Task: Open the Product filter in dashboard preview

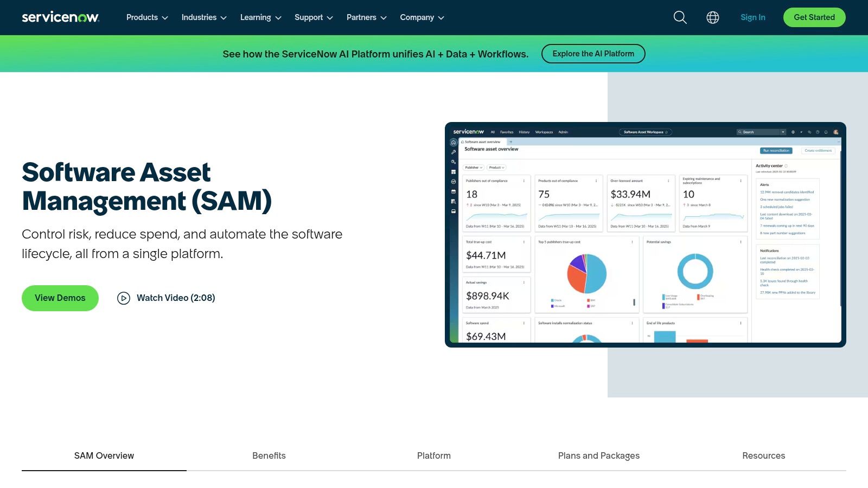Action: coord(496,168)
